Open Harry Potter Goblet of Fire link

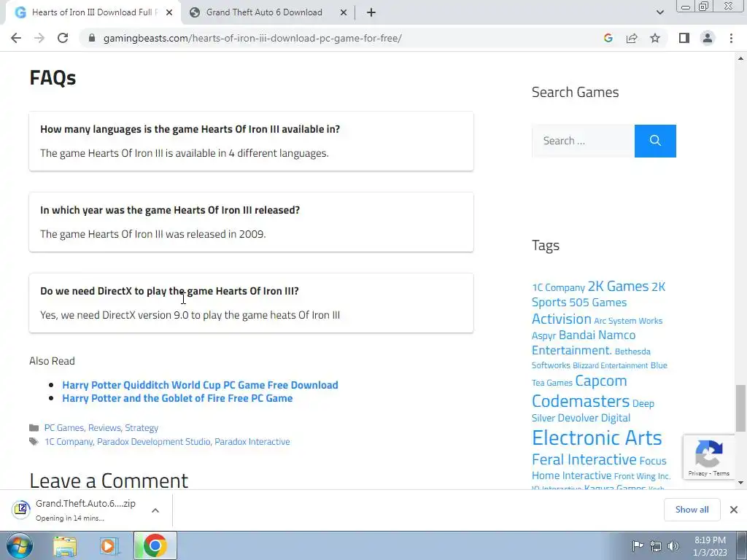click(x=177, y=398)
